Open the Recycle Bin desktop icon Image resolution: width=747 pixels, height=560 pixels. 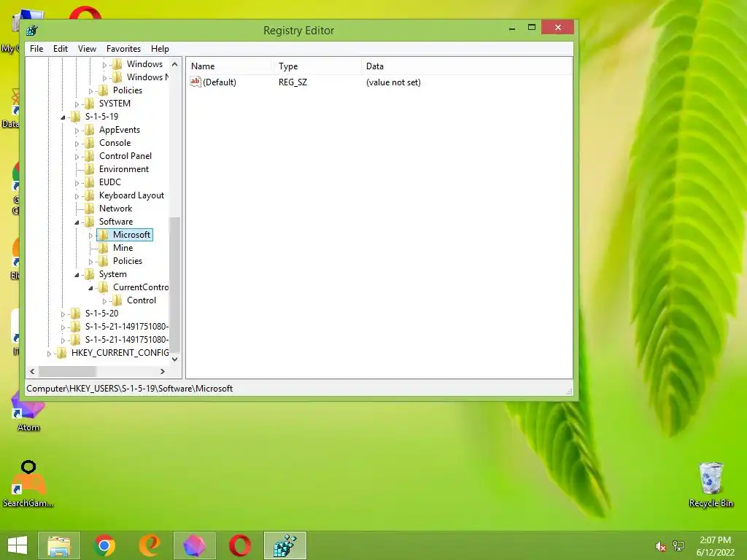(x=711, y=484)
